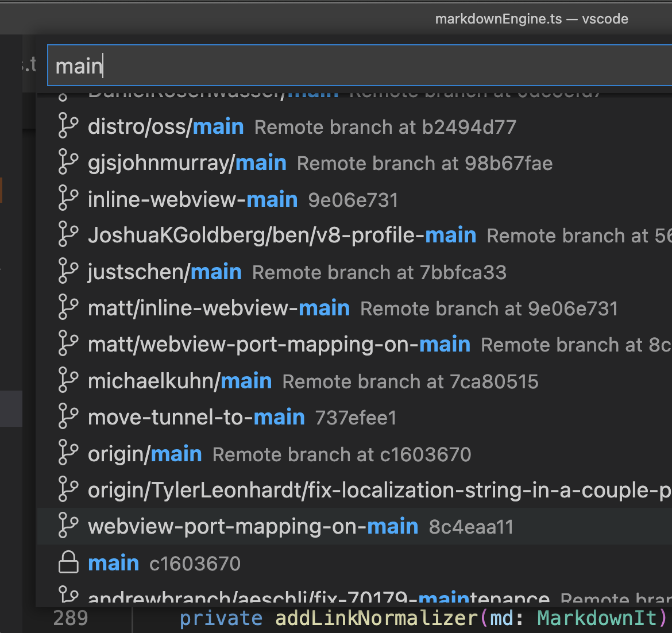Choose the matt/webview-port-mapping-on-main remote branch
Viewport: 672px width, 633px height.
click(x=354, y=345)
